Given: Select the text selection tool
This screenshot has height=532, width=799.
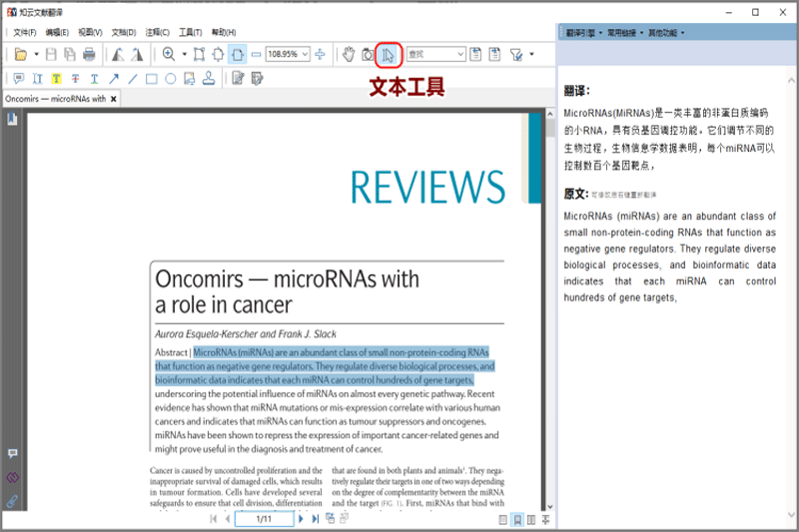Looking at the screenshot, I should 389,55.
